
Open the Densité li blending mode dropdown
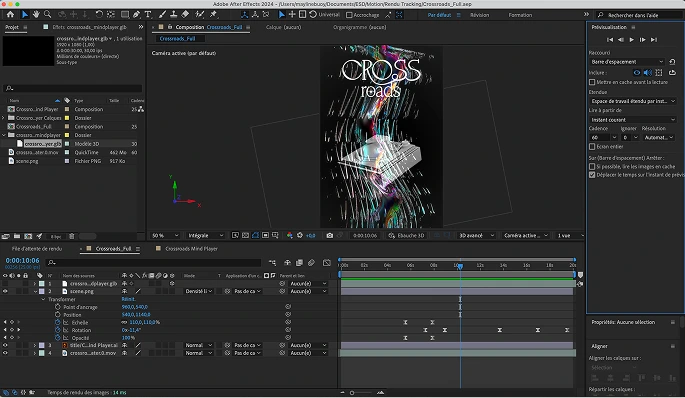point(199,291)
